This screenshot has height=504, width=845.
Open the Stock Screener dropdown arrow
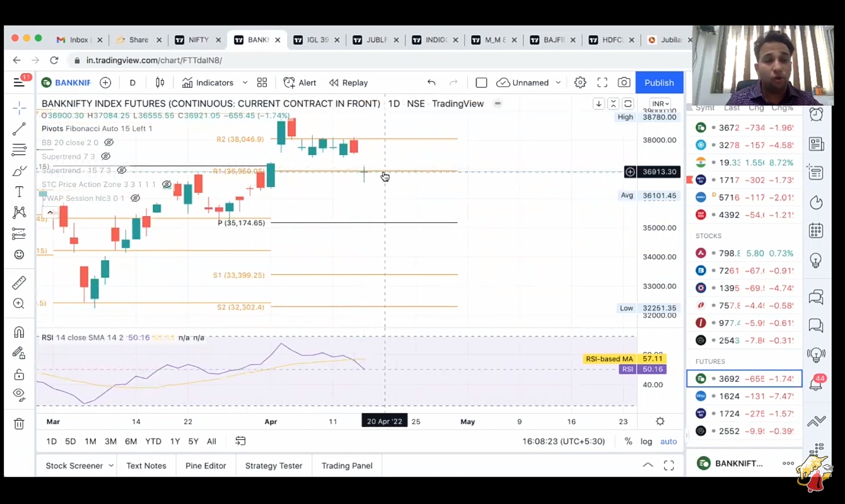(111, 466)
